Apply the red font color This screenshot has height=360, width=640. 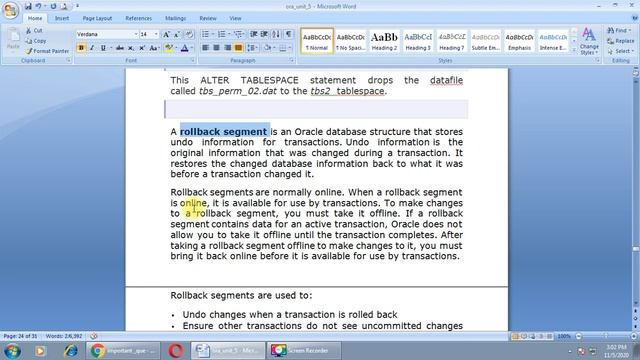[184, 48]
